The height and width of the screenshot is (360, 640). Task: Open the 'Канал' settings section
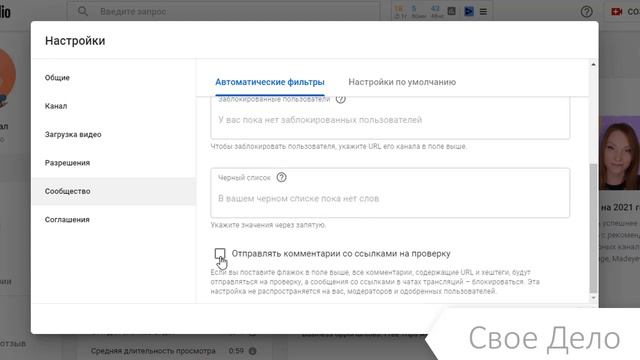pyautogui.click(x=114, y=106)
